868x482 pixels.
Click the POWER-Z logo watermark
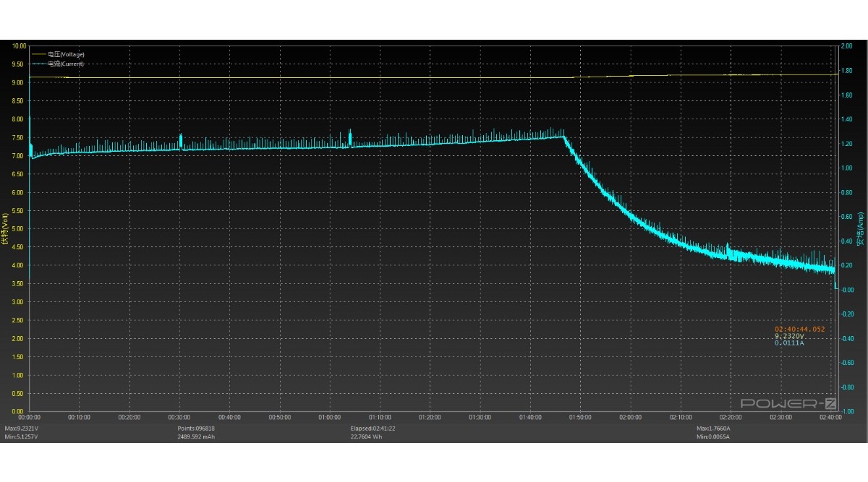788,403
